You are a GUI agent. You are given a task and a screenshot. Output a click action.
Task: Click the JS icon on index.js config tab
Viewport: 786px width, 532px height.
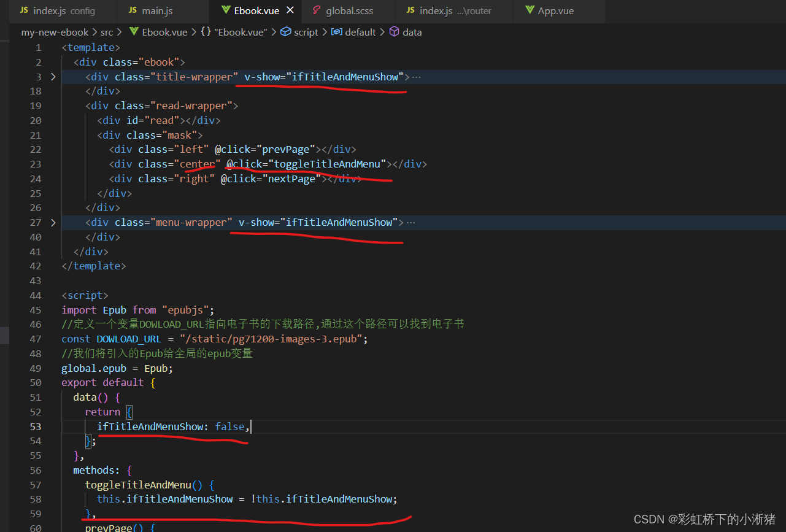click(25, 10)
